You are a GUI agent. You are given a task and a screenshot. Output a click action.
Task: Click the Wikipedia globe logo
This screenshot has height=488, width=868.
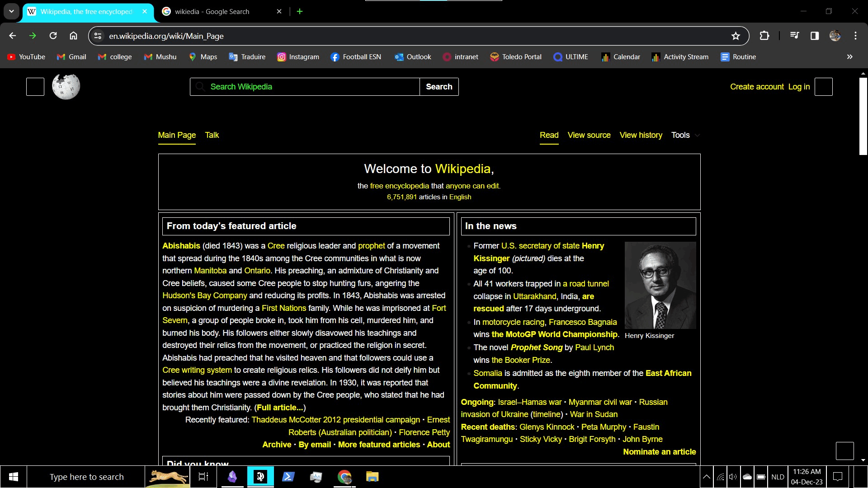[x=66, y=86]
